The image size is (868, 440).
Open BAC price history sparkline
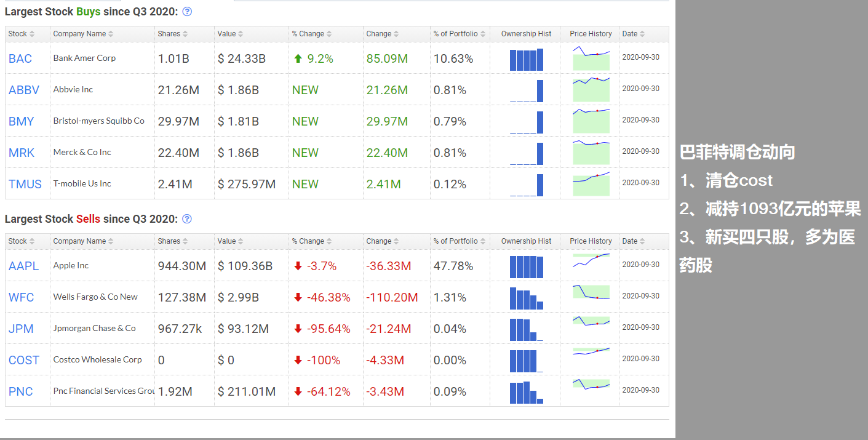point(591,58)
